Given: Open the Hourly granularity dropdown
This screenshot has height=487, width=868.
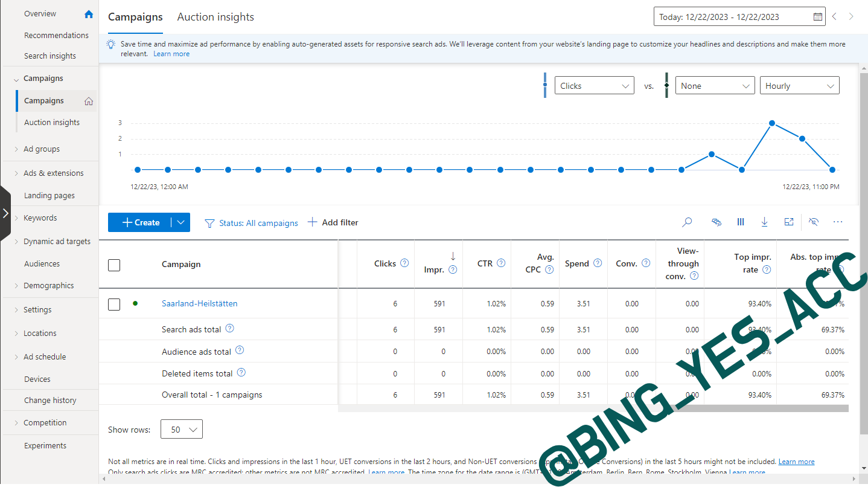Looking at the screenshot, I should pyautogui.click(x=799, y=86).
